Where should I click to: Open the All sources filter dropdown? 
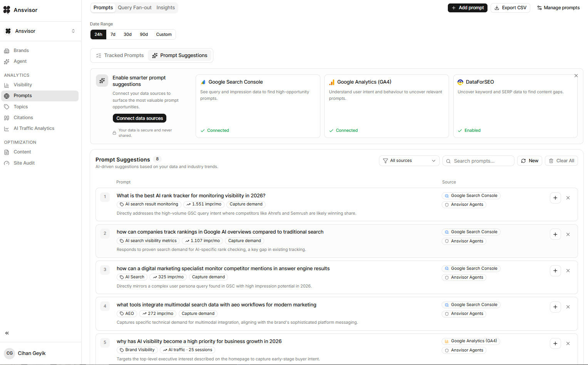pos(409,161)
